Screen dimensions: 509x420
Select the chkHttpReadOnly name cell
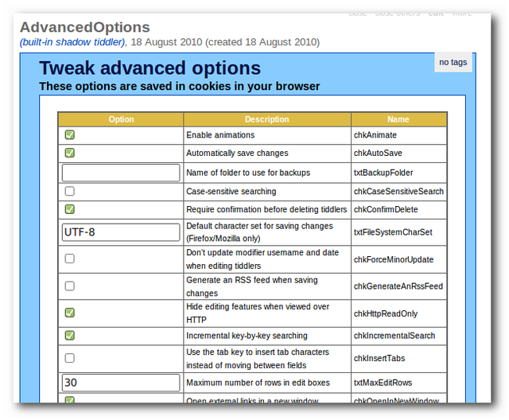point(399,313)
